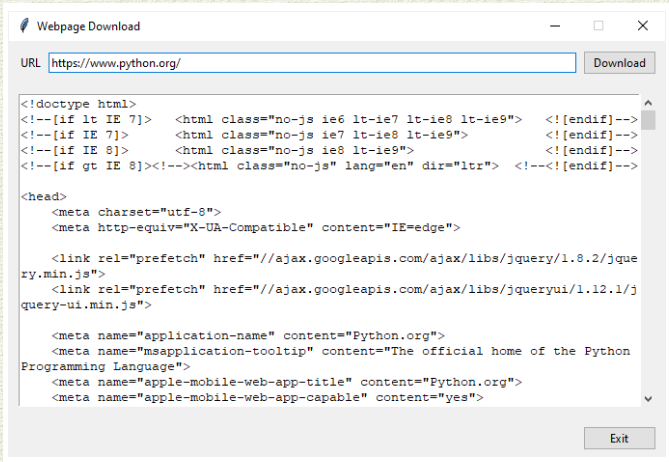Click the 'URL' label

point(31,63)
